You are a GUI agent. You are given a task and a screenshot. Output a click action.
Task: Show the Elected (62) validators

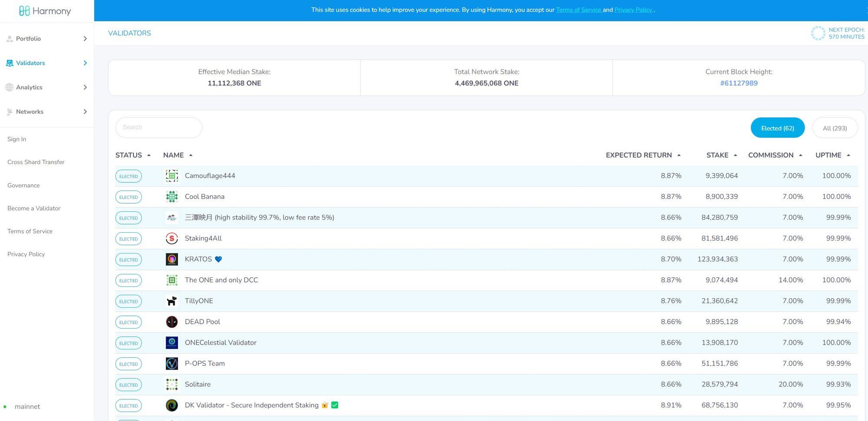tap(778, 128)
